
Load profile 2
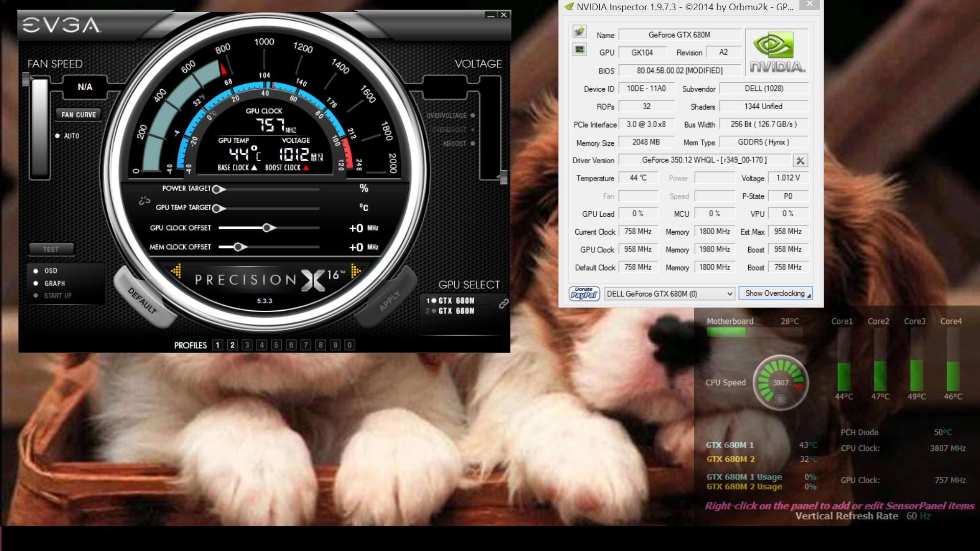pyautogui.click(x=233, y=345)
